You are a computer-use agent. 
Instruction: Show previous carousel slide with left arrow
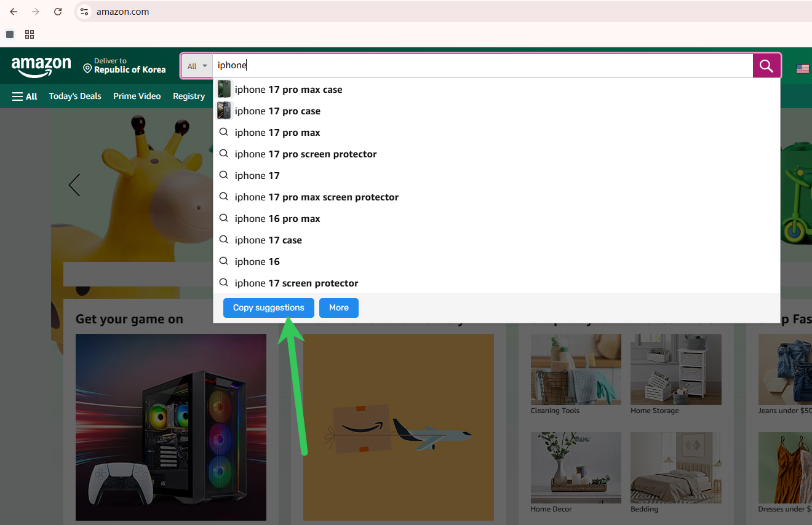[74, 185]
